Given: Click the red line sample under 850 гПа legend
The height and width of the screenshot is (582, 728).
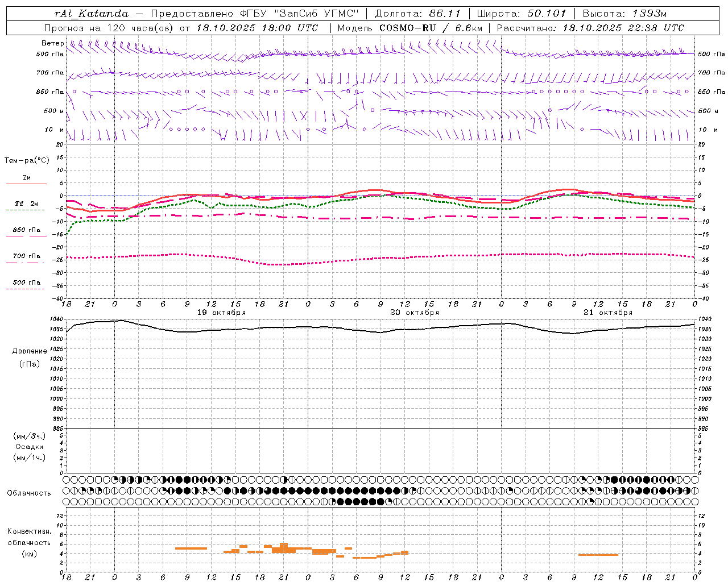Looking at the screenshot, I should click(x=26, y=236).
